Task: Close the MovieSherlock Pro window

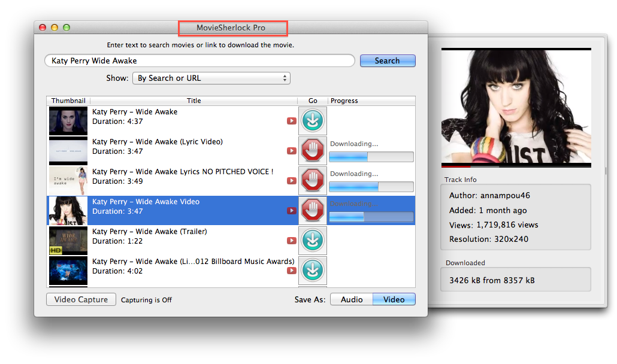Action: click(x=43, y=28)
